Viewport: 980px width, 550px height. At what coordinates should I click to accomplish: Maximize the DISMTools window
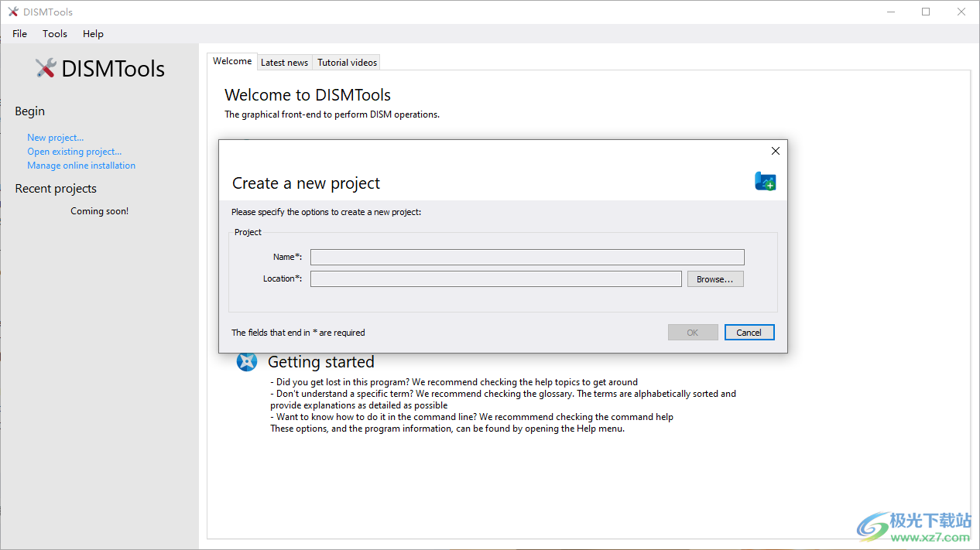point(925,12)
